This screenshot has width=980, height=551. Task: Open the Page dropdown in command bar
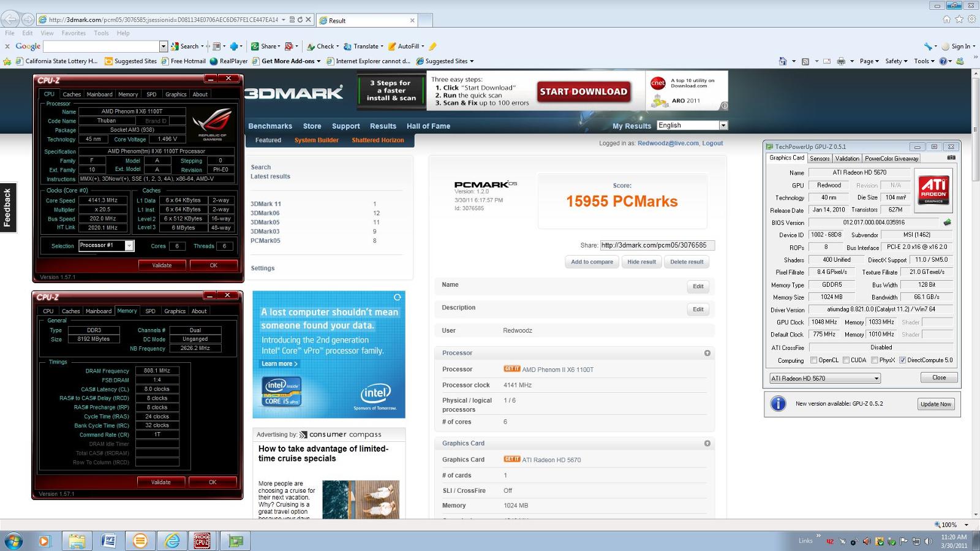click(x=869, y=61)
